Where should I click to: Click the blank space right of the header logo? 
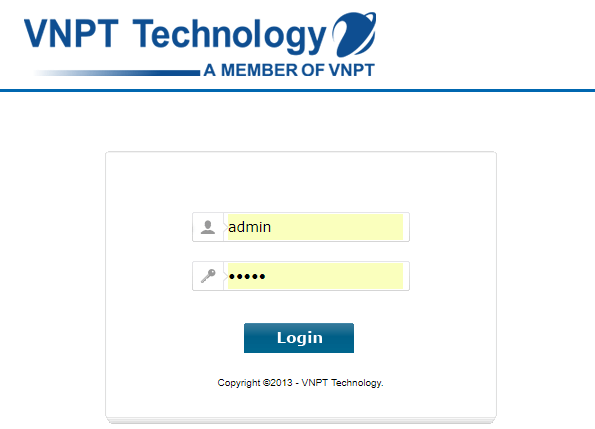pos(486,44)
